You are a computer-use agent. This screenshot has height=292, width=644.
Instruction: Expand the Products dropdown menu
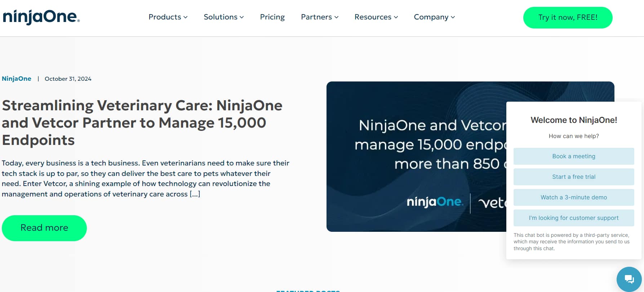[x=168, y=17]
